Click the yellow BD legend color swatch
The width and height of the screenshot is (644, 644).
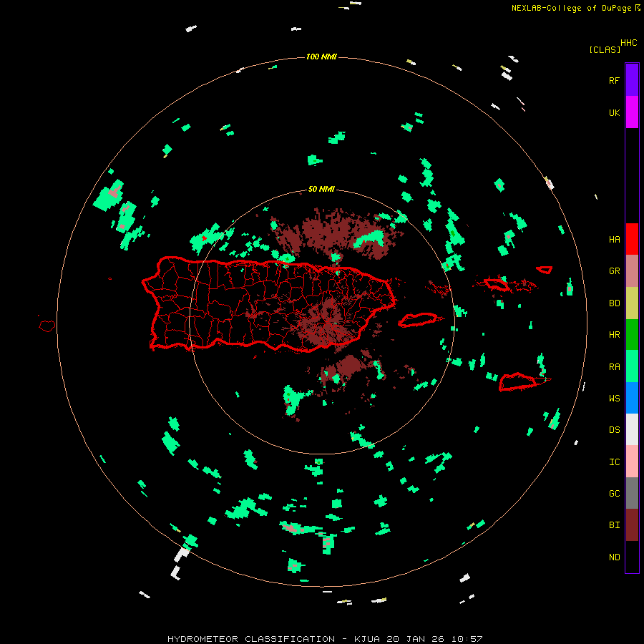[x=632, y=303]
